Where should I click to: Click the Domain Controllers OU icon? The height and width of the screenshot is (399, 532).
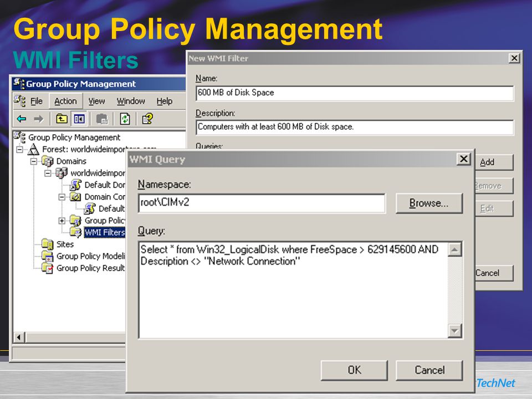coord(75,197)
